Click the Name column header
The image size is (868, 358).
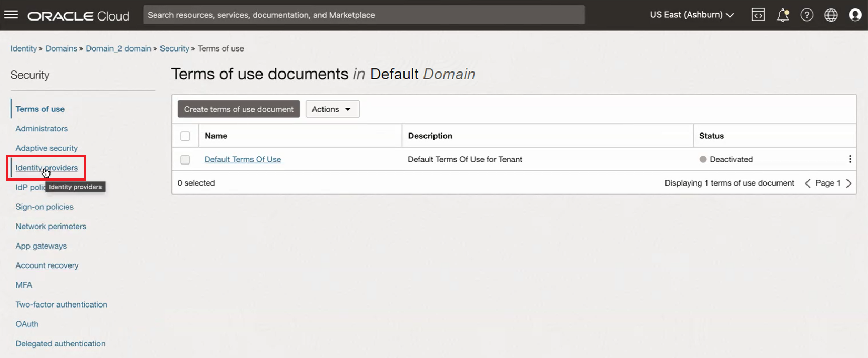pos(216,136)
